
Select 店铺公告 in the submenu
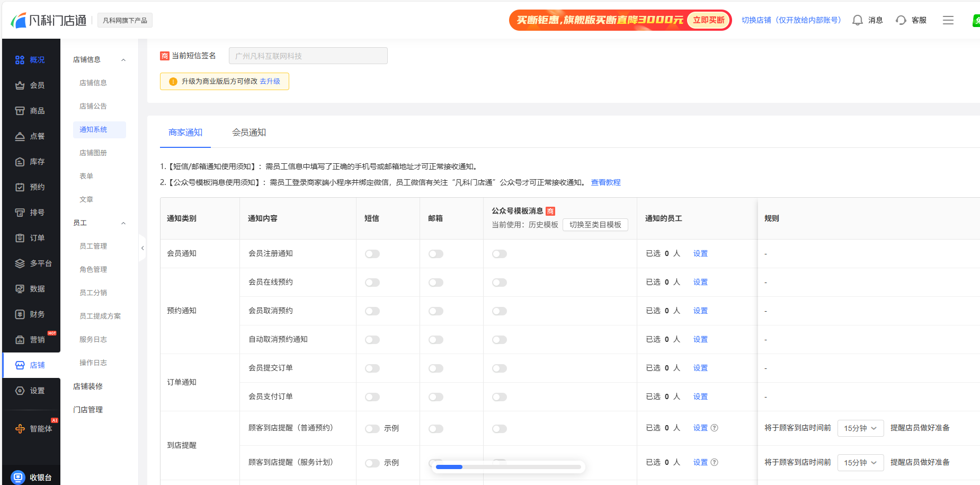(x=93, y=106)
